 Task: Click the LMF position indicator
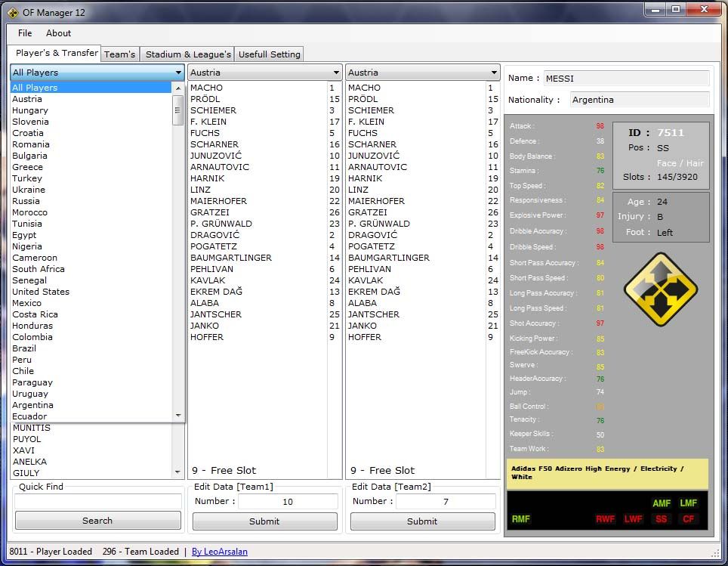point(688,503)
